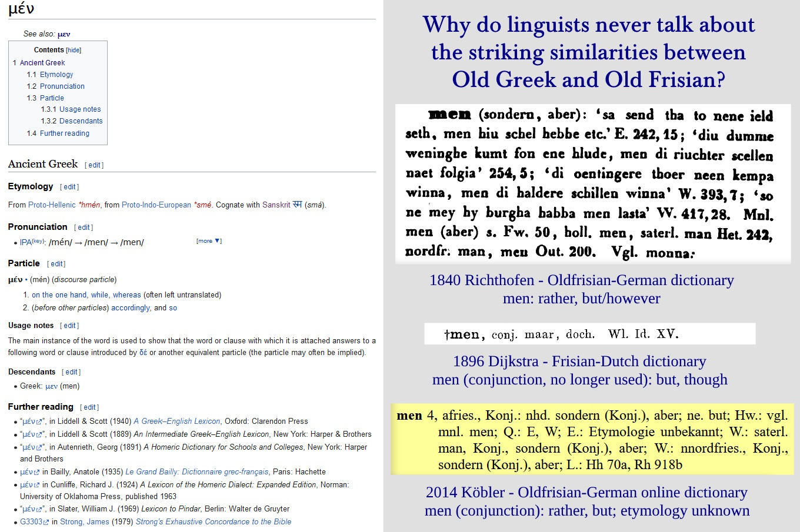This screenshot has height=532, width=800.
Task: Edit the Descendants section
Action: point(71,372)
